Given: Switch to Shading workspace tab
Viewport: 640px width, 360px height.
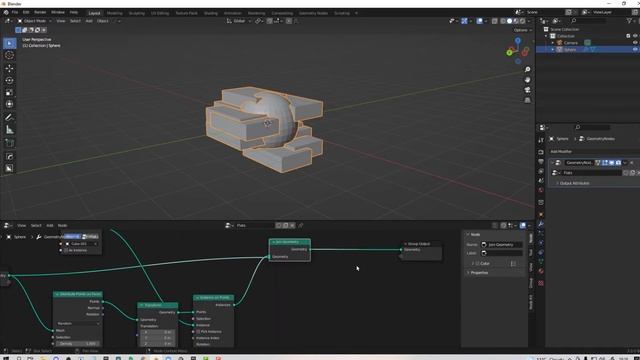Looking at the screenshot, I should (x=211, y=13).
